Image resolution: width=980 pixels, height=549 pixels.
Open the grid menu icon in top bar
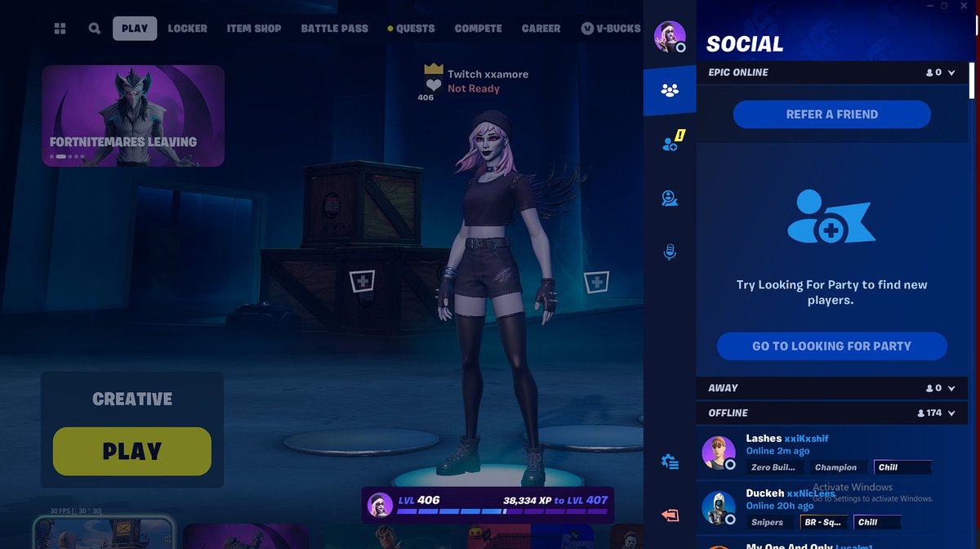(x=60, y=29)
